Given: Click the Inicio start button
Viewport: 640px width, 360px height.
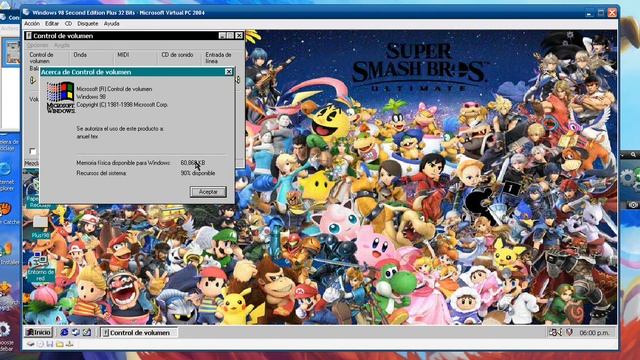Looking at the screenshot, I should pyautogui.click(x=38, y=333).
